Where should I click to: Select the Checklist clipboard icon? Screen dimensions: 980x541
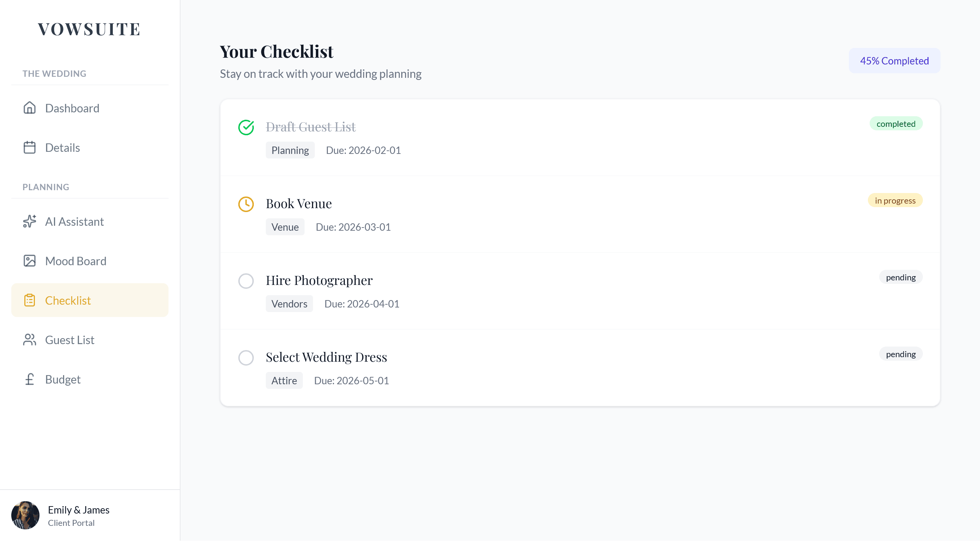[x=30, y=300]
